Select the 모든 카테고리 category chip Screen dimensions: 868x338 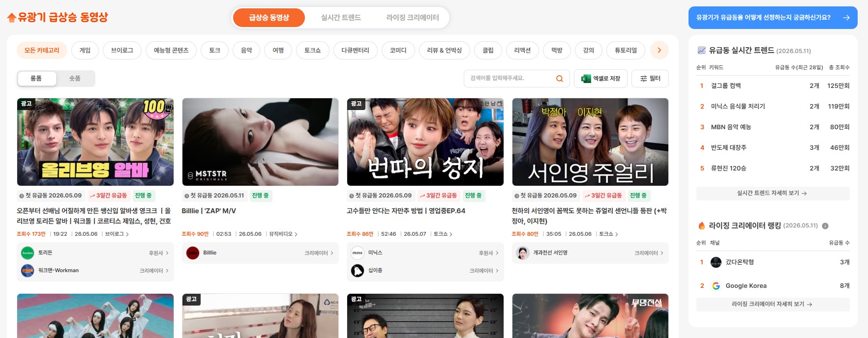click(42, 50)
